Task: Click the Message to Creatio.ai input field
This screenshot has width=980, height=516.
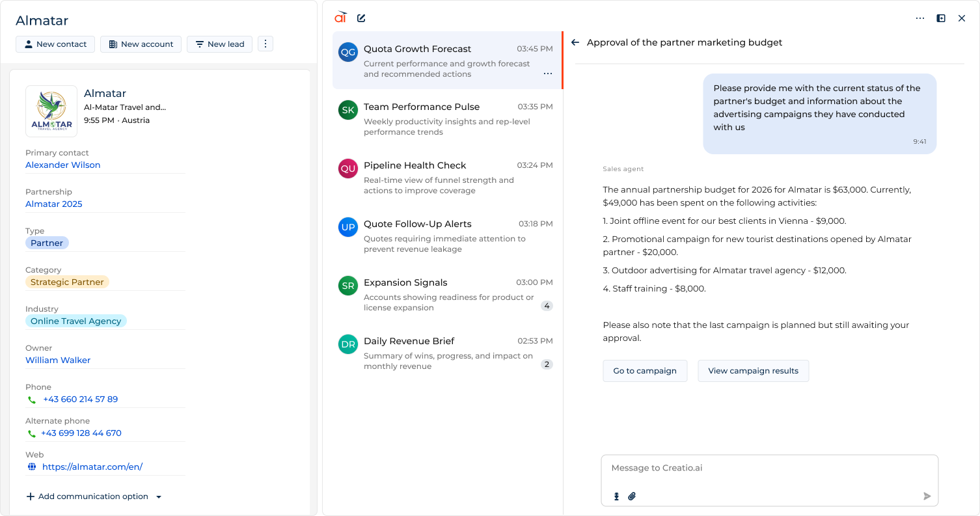Action: coord(768,468)
